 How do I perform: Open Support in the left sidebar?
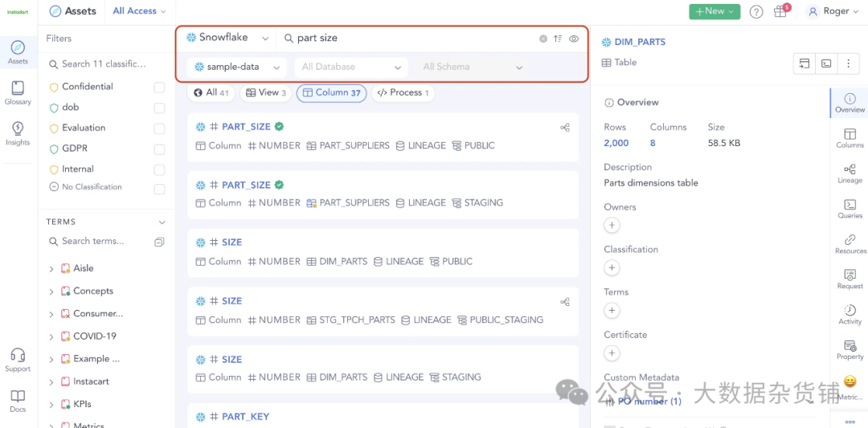point(18,360)
